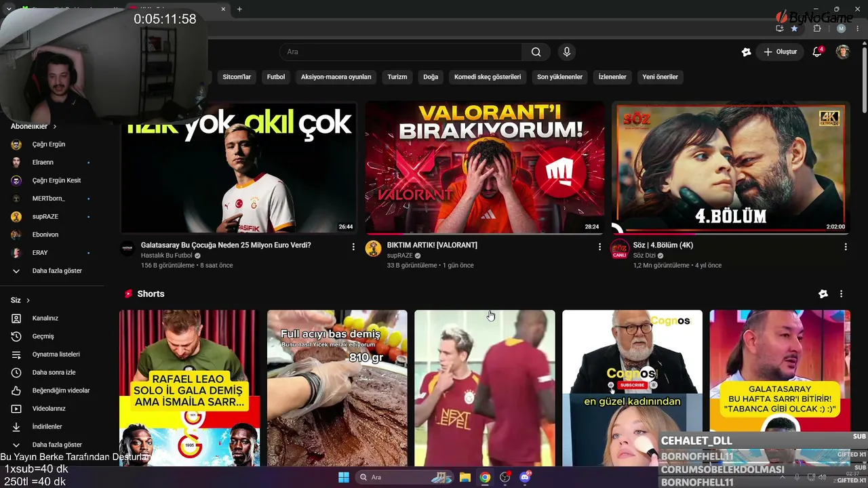The height and width of the screenshot is (488, 868).
Task: Start voice search with microphone icon
Action: coord(567,52)
